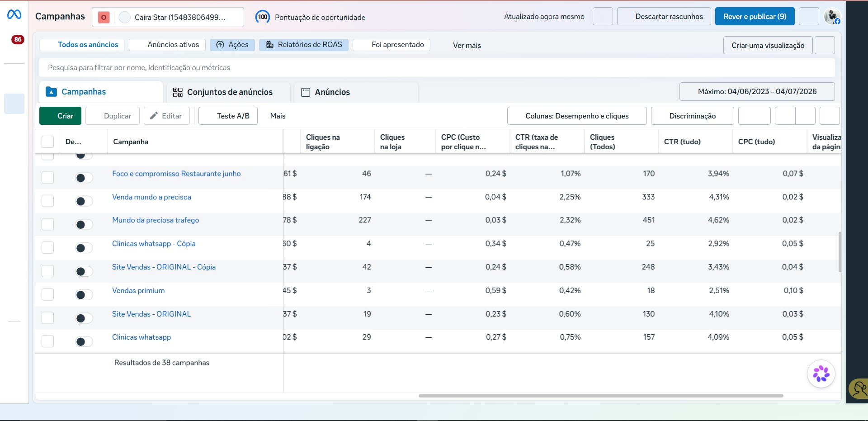The image size is (868, 421).
Task: Open dropdown next to Criar uma visualização
Action: [825, 45]
